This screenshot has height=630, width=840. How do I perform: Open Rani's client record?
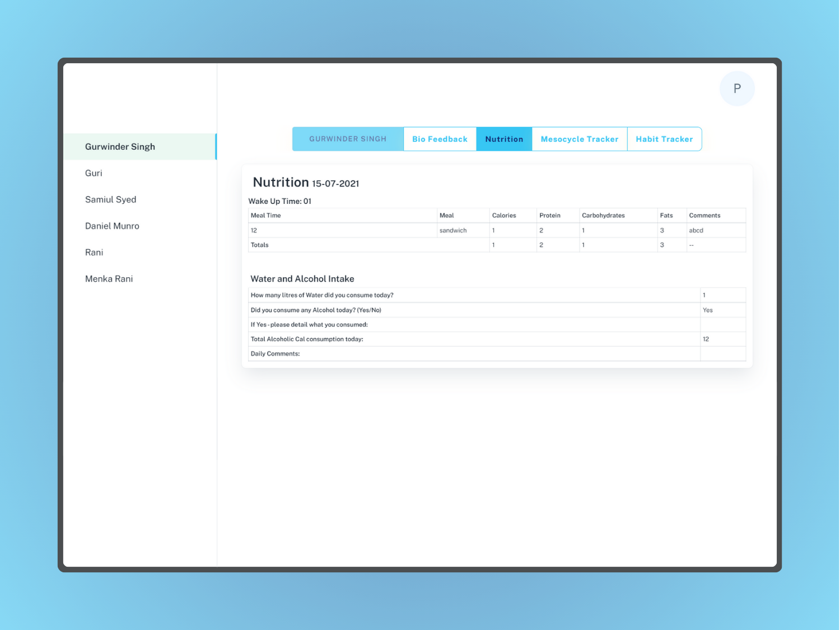94,252
